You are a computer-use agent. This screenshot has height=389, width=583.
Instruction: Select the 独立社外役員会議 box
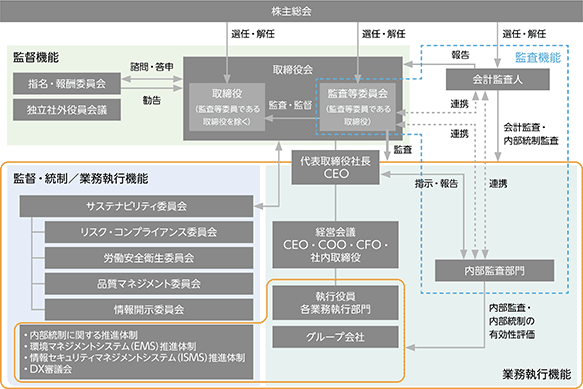[67, 110]
